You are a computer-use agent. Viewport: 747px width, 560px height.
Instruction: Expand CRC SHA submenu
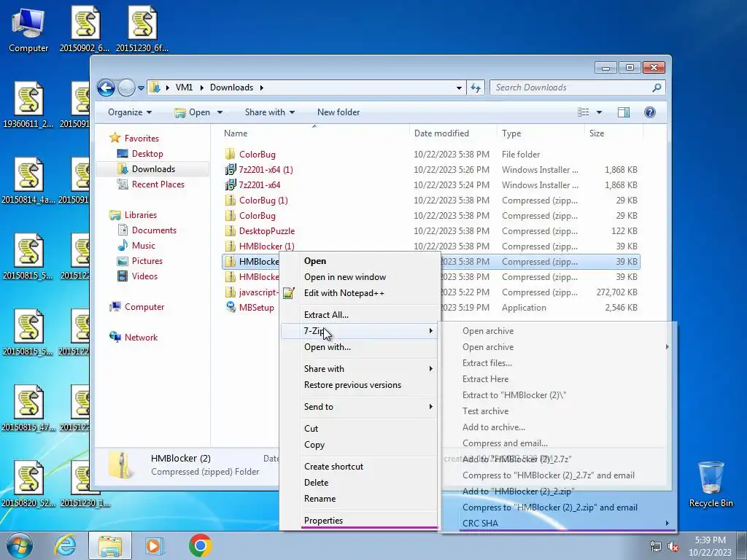click(x=557, y=523)
